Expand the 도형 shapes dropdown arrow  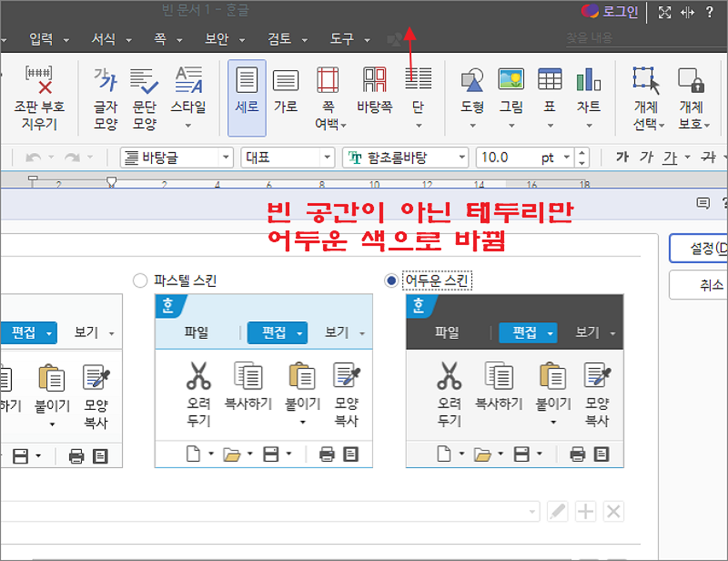472,125
